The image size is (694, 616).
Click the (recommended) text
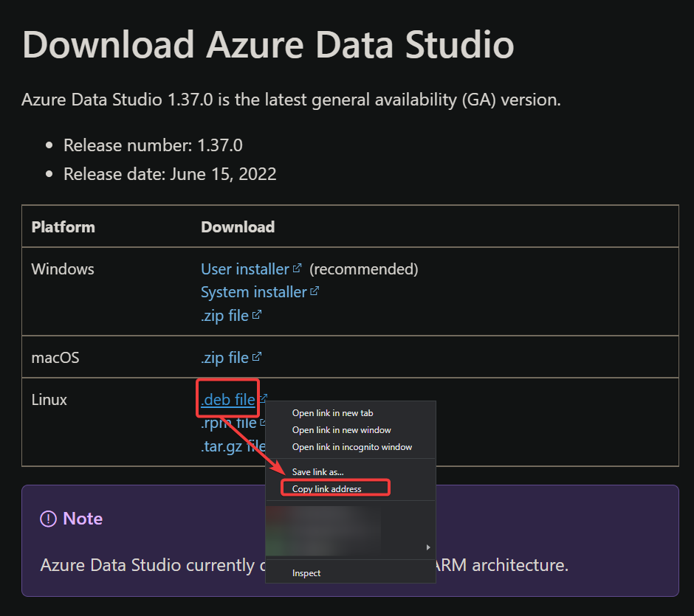[x=364, y=269]
